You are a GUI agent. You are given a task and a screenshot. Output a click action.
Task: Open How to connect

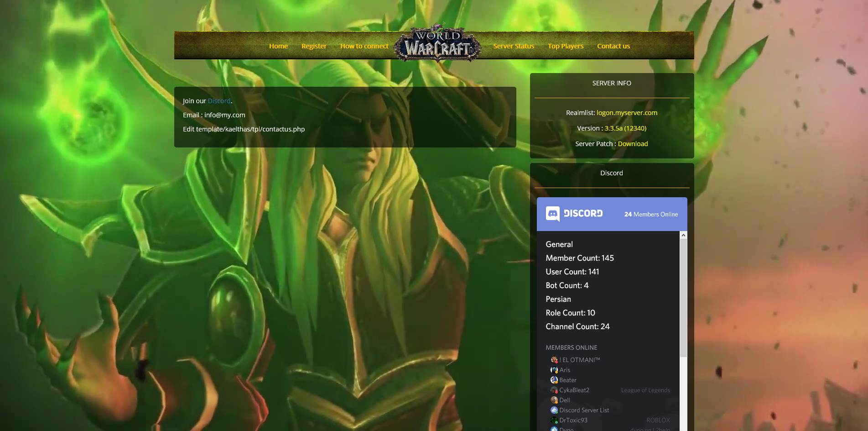pyautogui.click(x=364, y=46)
